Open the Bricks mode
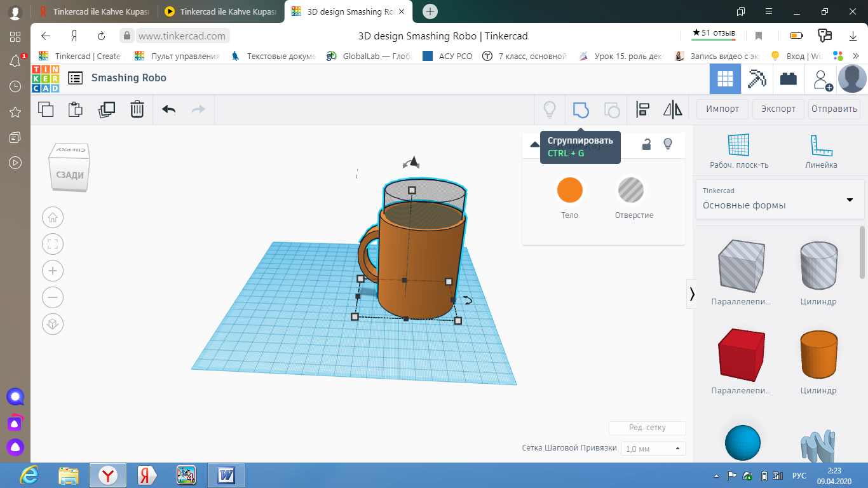The image size is (868, 488). pyautogui.click(x=789, y=79)
